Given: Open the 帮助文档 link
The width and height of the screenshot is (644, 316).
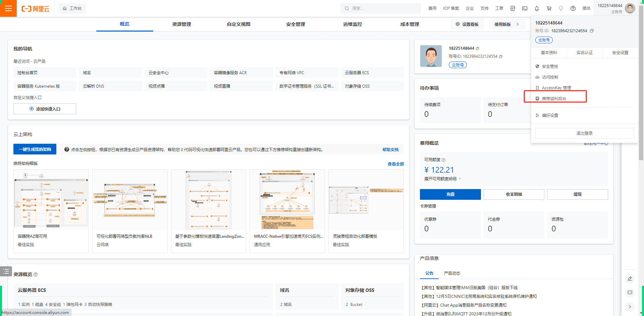Looking at the screenshot, I should (390, 150).
